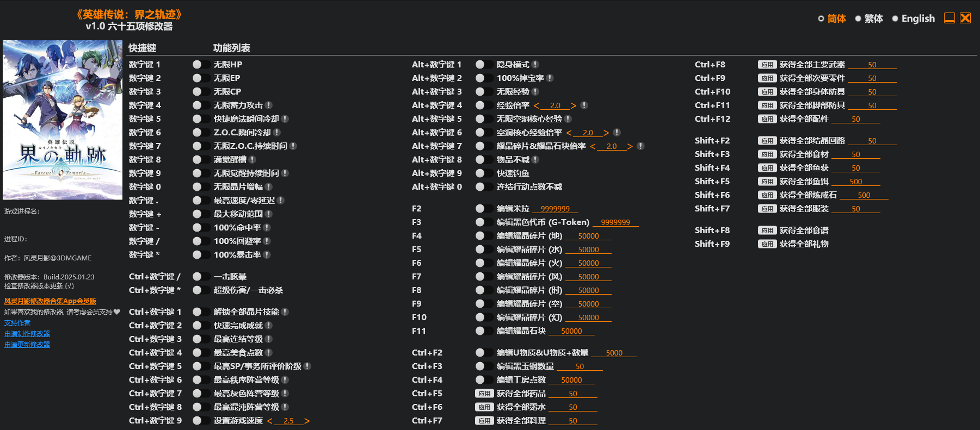
Task: Increase 空洞核心经验倍率 with right arrow
Action: click(x=606, y=133)
